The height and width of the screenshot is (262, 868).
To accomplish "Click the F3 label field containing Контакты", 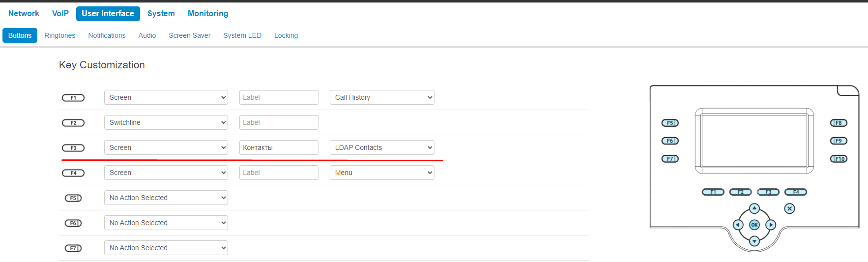I will [x=279, y=147].
